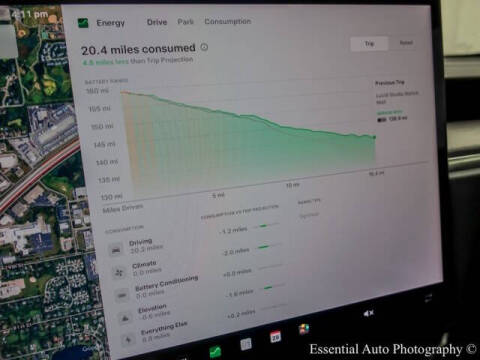The image size is (480, 360).
Task: Tap the clock time in map corner
Action: click(x=29, y=15)
